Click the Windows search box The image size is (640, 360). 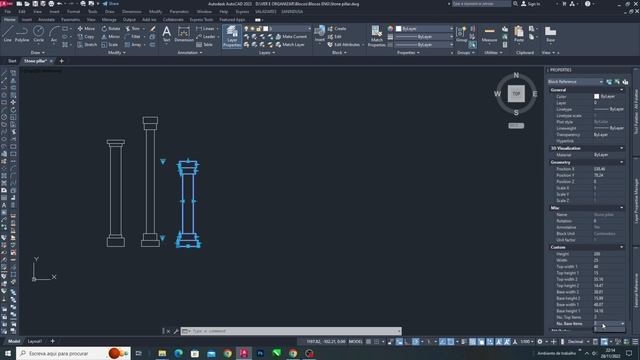pos(73,353)
